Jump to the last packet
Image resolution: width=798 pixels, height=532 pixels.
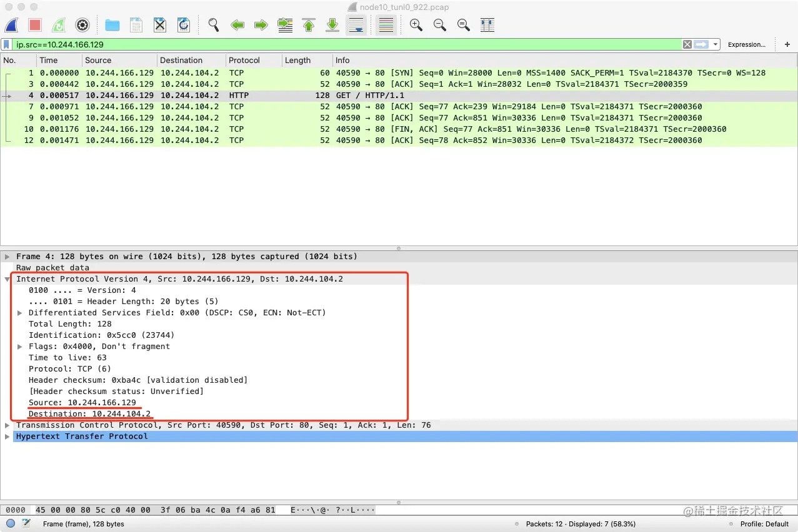pos(332,25)
